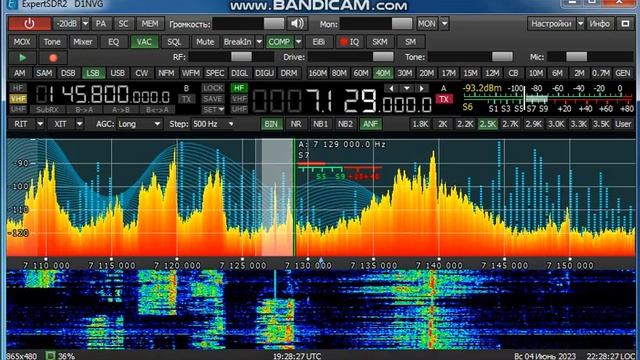Click the SKM button
Screen dimensions: 640x360
pos(380,42)
